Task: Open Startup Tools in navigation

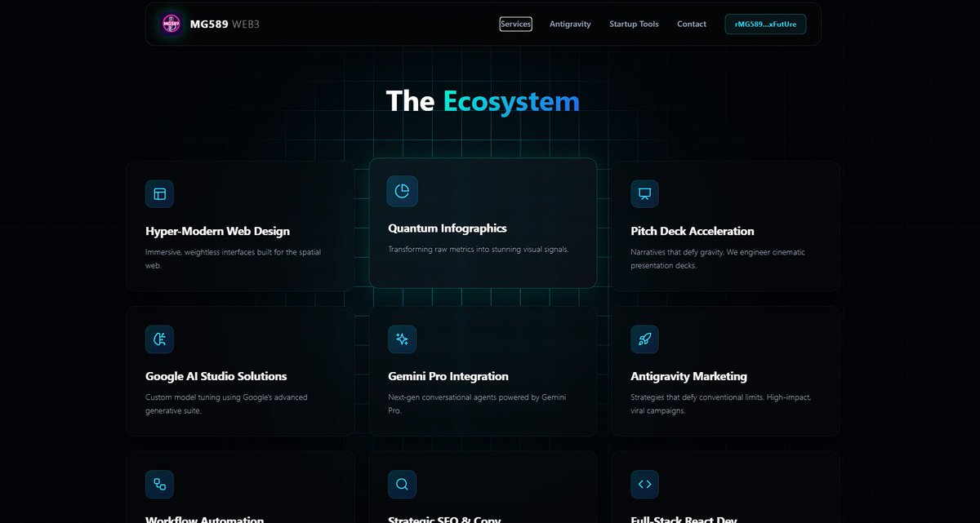Action: coord(634,24)
